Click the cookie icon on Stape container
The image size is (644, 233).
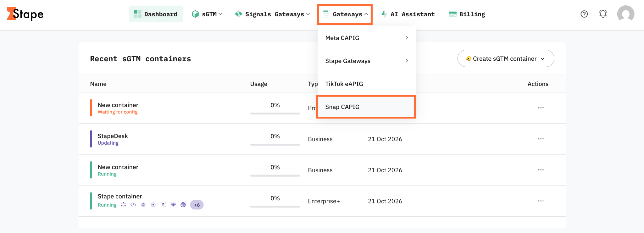point(143,205)
